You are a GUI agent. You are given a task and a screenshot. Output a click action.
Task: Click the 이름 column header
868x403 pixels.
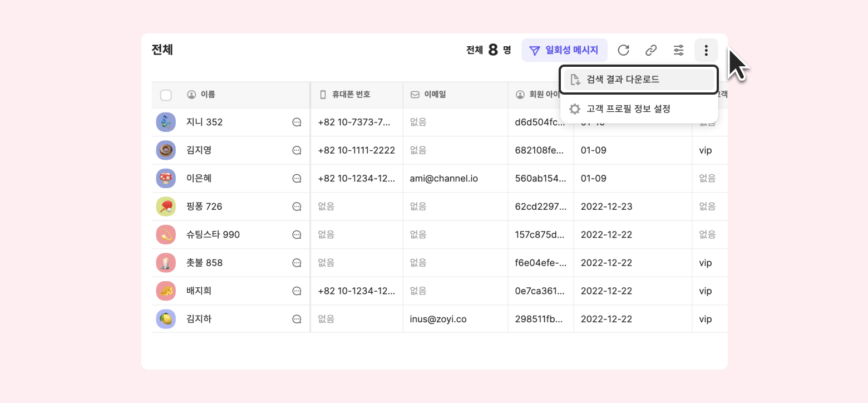pos(208,95)
